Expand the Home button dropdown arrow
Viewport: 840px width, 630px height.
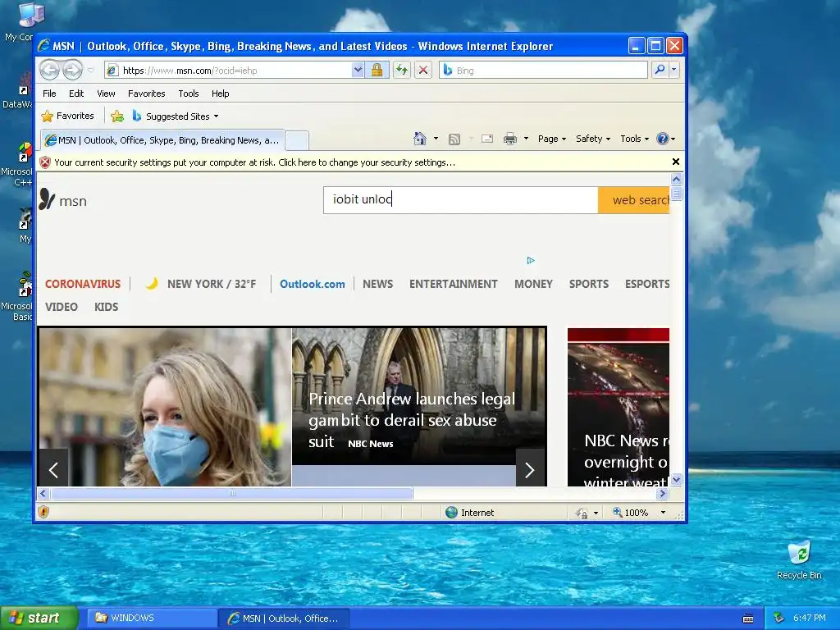(436, 139)
